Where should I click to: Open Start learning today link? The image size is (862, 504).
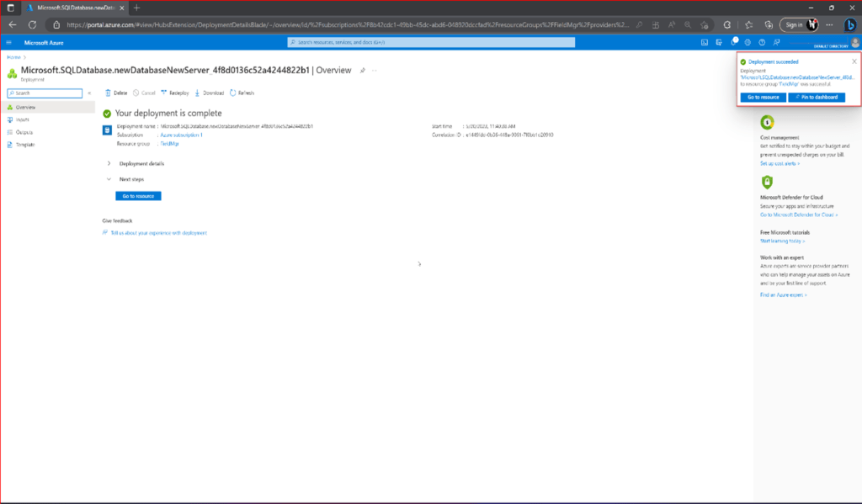pos(782,241)
